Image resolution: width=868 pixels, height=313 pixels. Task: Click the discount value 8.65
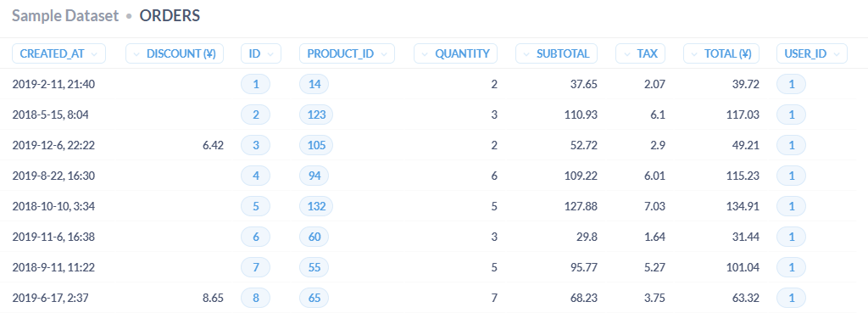[x=213, y=298]
